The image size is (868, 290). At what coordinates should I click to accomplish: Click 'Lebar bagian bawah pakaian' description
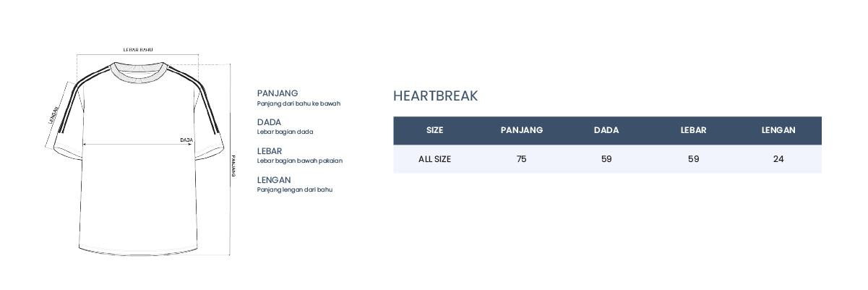point(299,161)
